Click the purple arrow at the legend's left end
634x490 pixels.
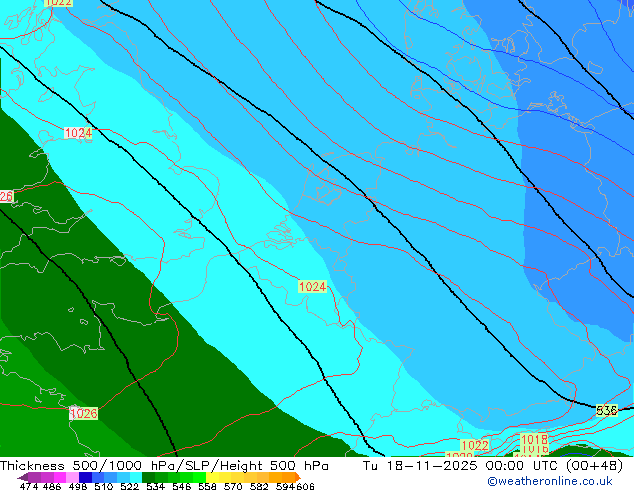22,477
